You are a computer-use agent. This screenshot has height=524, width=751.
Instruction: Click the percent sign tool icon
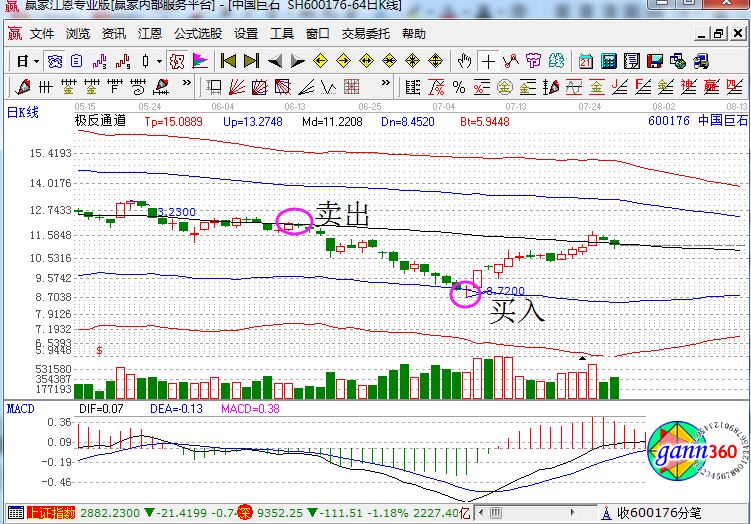[x=460, y=86]
